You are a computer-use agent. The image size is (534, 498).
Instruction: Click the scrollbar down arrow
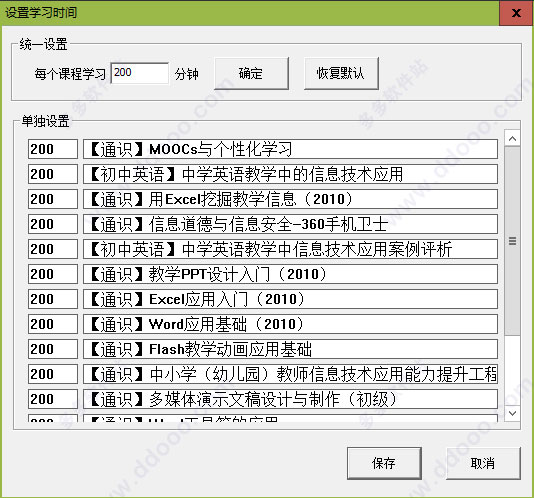tap(512, 413)
